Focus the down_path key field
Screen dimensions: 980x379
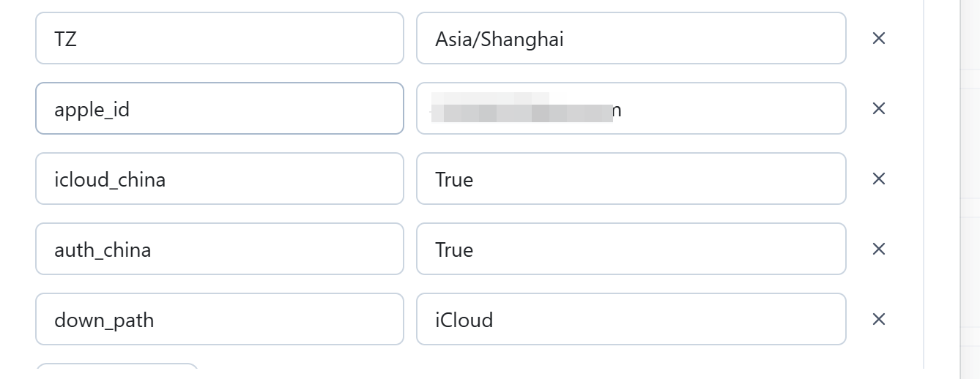[219, 319]
